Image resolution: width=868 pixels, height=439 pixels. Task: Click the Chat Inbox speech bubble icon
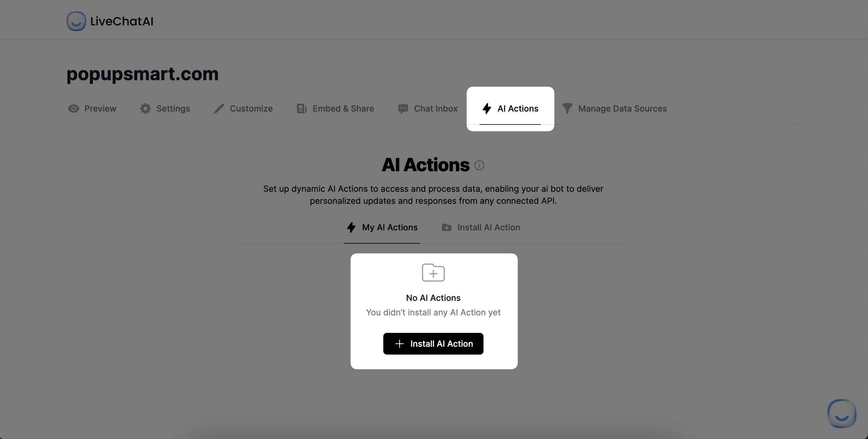click(402, 109)
